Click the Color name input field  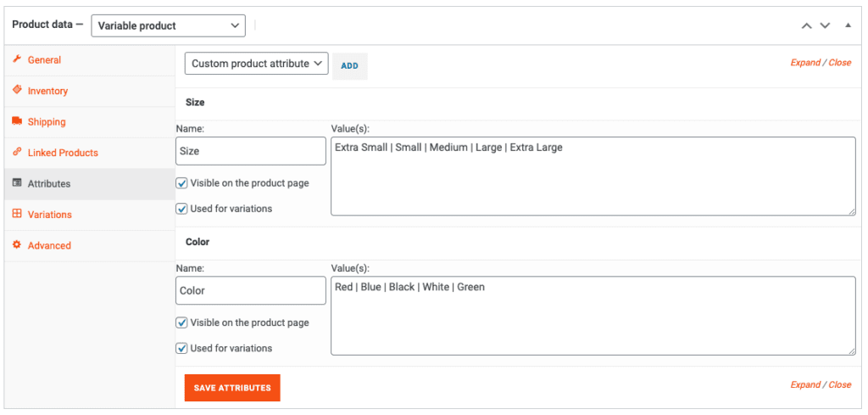[251, 290]
